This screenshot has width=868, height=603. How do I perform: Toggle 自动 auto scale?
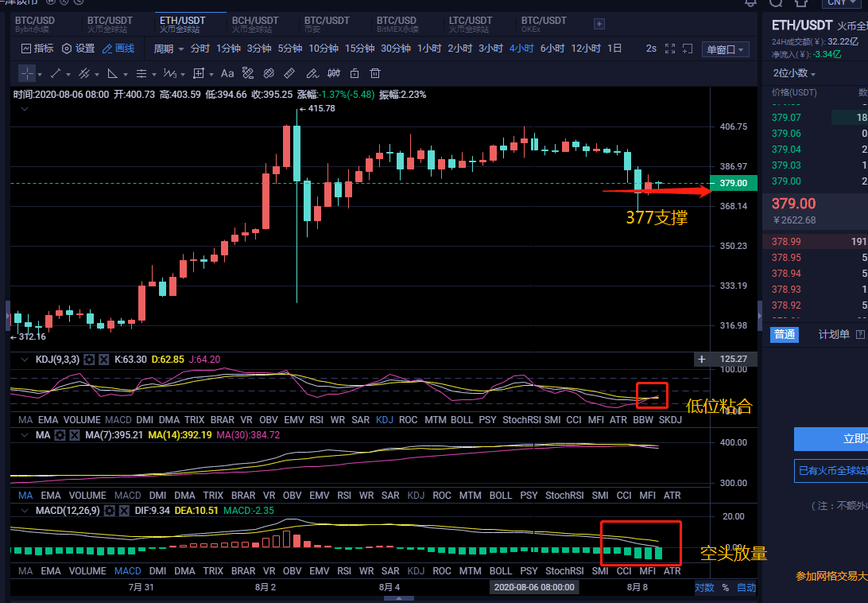pyautogui.click(x=746, y=587)
